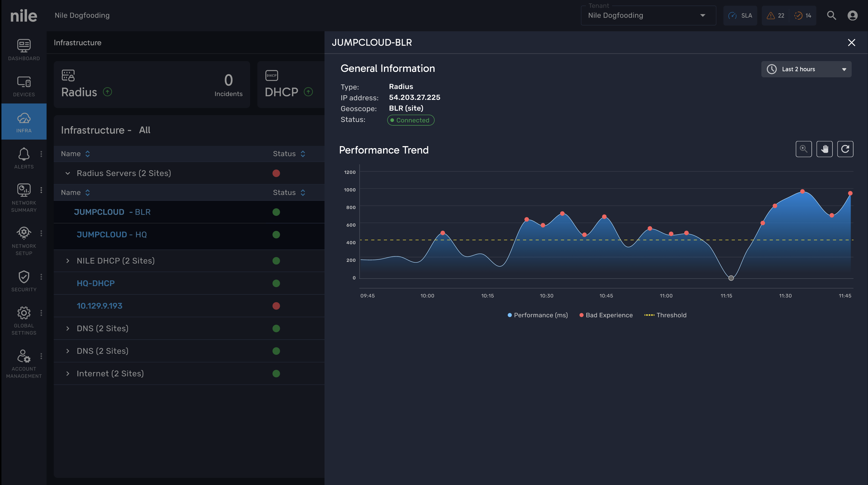Viewport: 868px width, 485px height.
Task: Click the SLA button in header
Action: (x=740, y=15)
